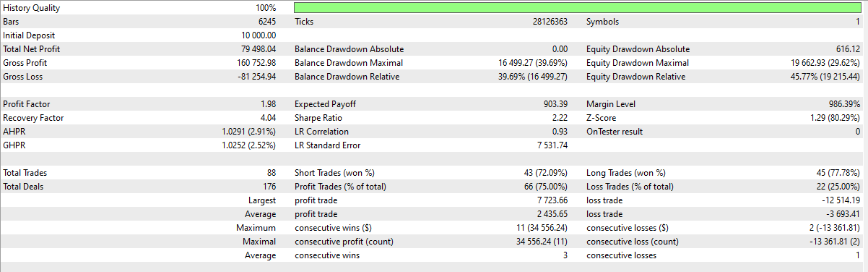The height and width of the screenshot is (272, 868).
Task: Click the green History Quality progress bar
Action: pyautogui.click(x=578, y=8)
